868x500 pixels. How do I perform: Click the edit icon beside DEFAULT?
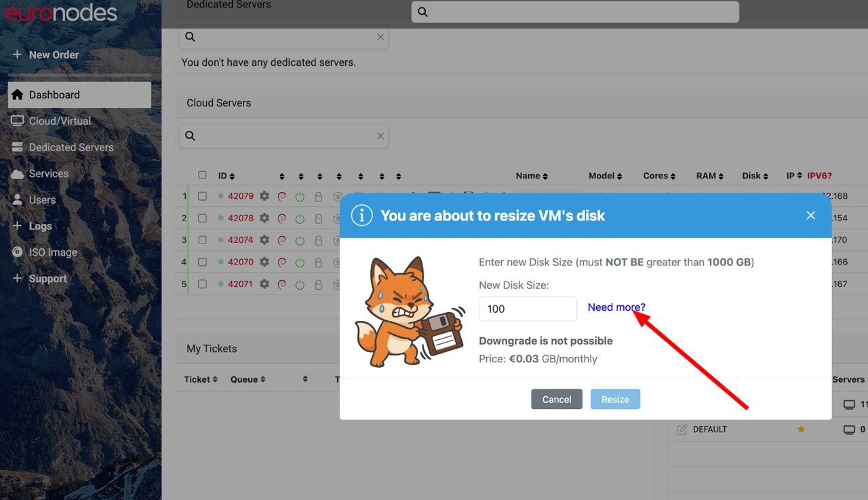682,429
